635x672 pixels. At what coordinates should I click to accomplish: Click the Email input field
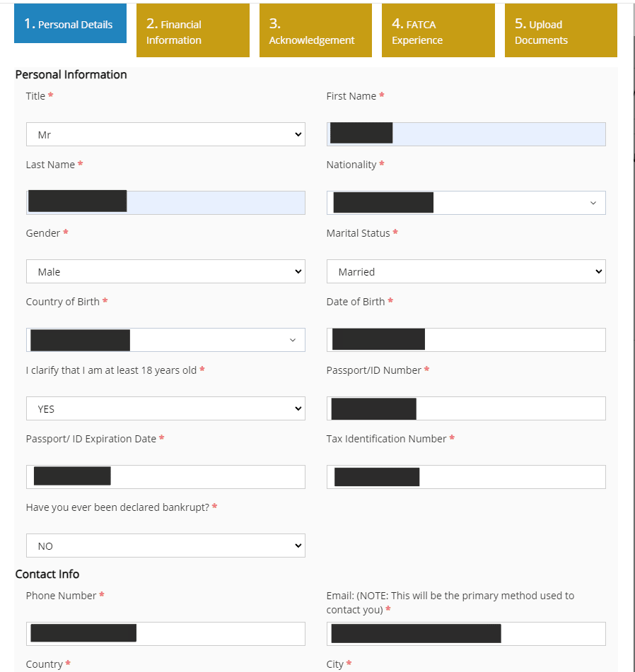click(x=466, y=635)
